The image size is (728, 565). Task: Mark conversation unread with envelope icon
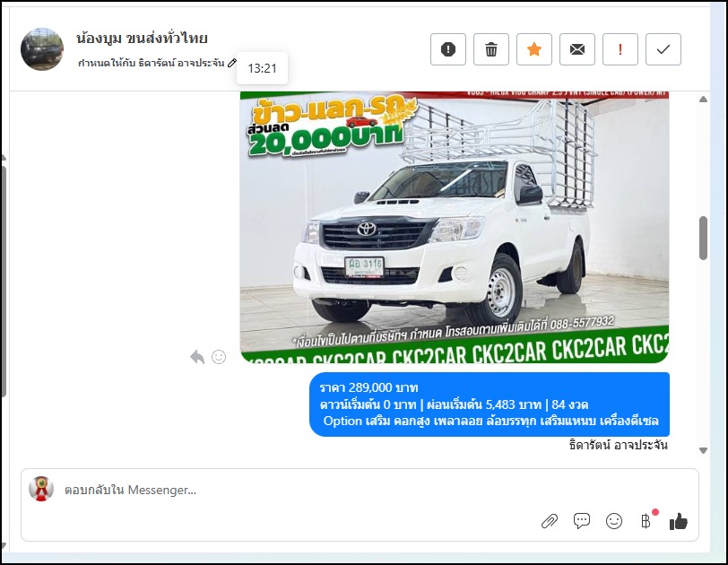pos(577,49)
